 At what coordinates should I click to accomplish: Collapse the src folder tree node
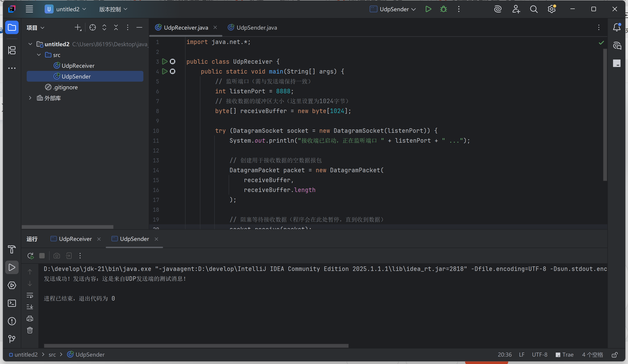coord(39,55)
